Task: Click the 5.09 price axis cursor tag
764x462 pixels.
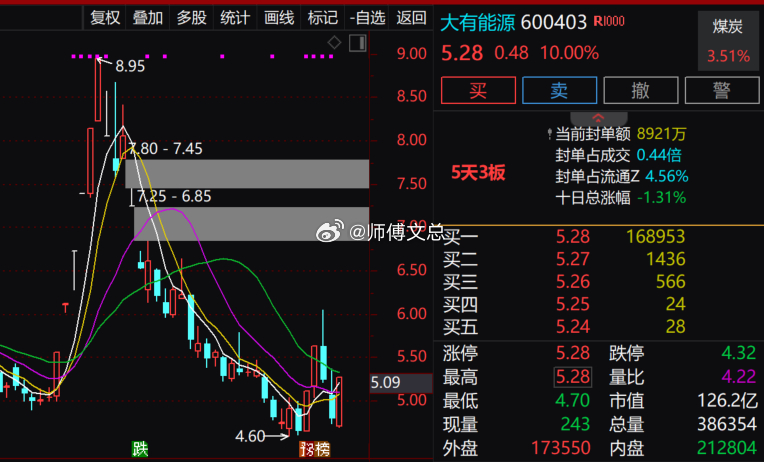Action: [x=401, y=383]
